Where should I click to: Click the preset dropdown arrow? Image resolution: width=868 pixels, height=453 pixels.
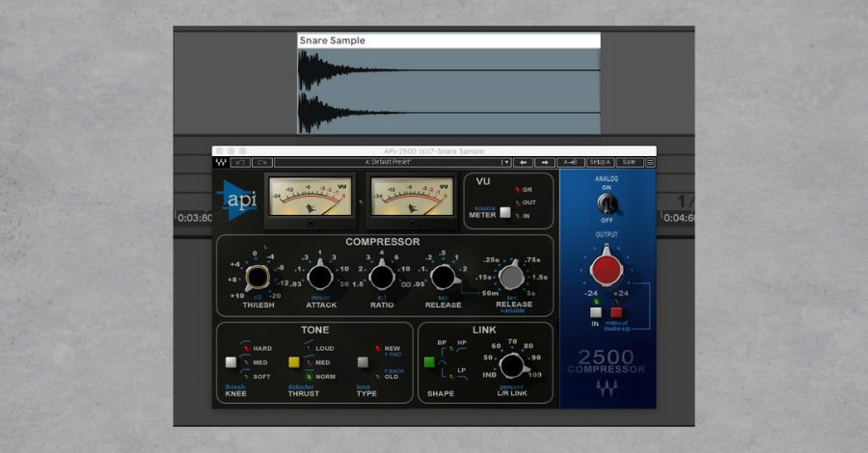click(x=505, y=163)
